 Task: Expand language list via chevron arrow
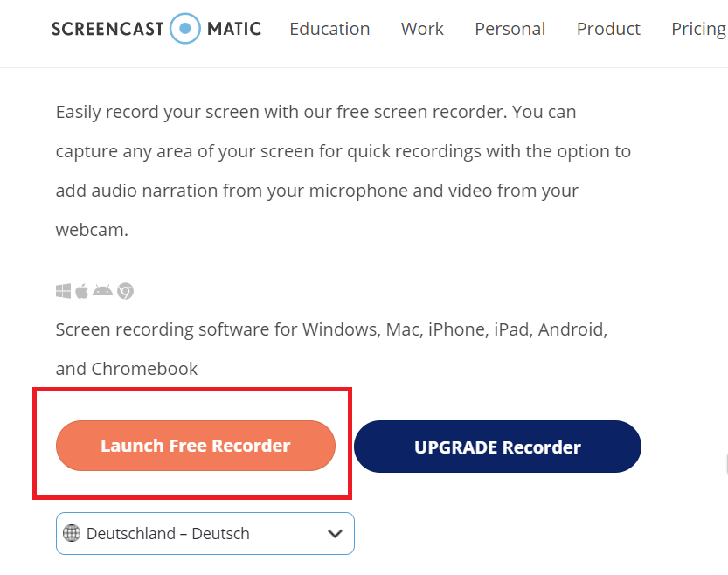tap(335, 533)
